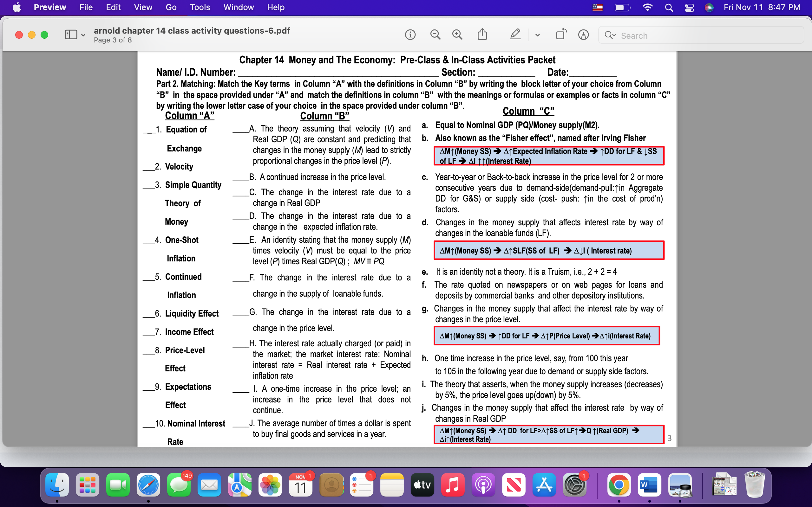Open the Share menu
This screenshot has height=507, width=812.
click(482, 35)
